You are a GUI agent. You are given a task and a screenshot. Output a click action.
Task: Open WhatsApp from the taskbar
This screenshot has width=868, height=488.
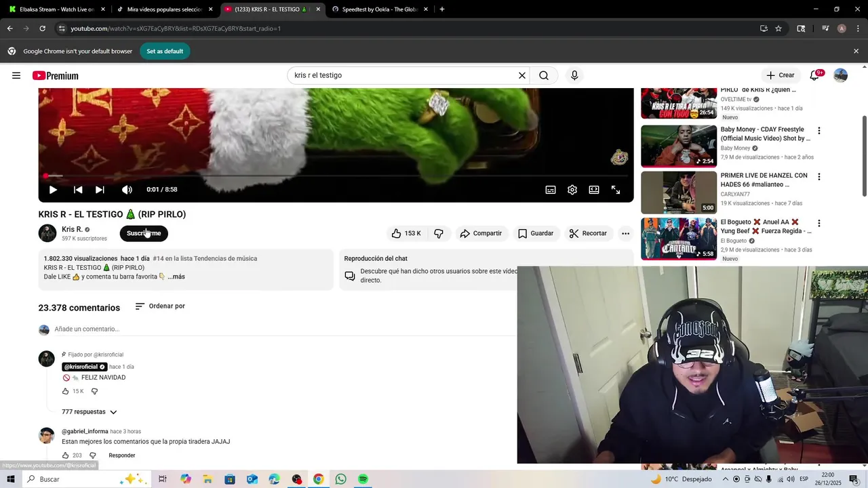point(340,479)
